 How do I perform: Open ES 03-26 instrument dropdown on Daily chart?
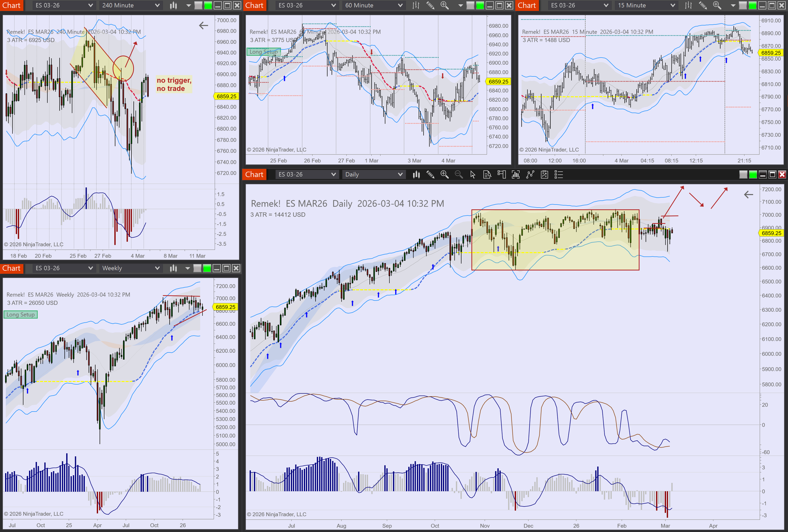coord(307,175)
